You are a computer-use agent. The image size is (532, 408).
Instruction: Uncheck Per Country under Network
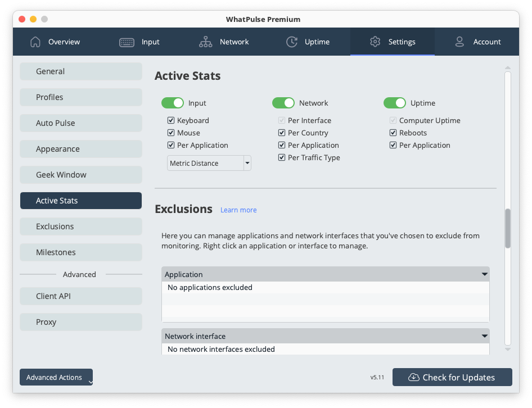281,133
